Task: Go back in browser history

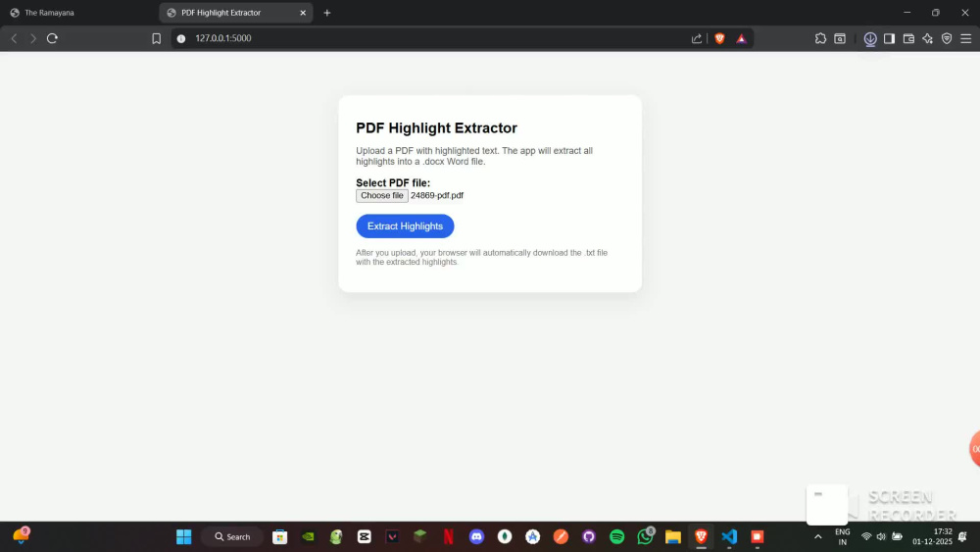Action: [x=14, y=38]
